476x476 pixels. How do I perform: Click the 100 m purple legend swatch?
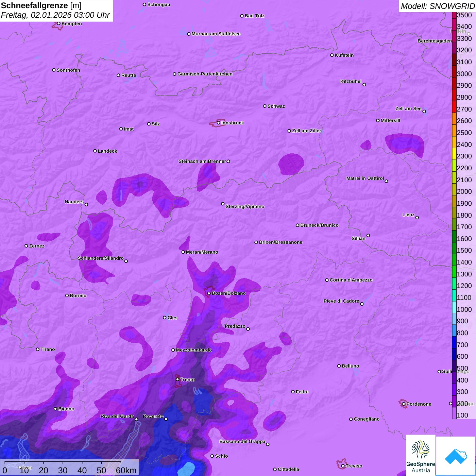(x=454, y=413)
